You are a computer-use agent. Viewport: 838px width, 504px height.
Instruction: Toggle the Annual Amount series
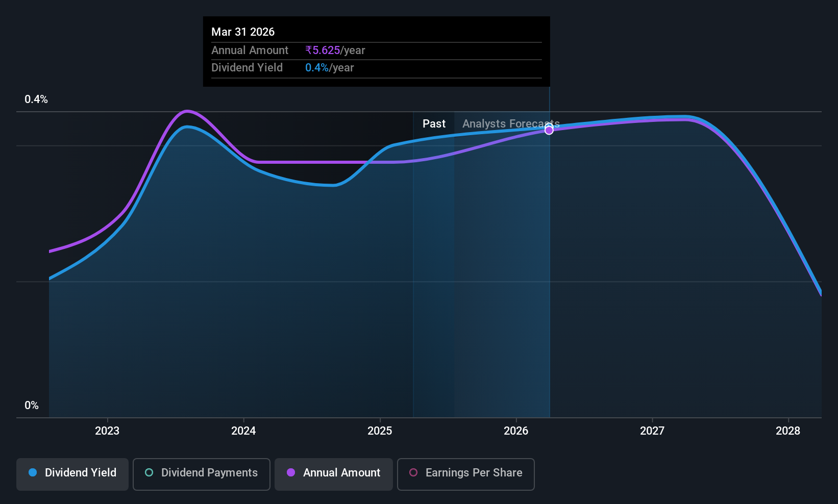[333, 474]
